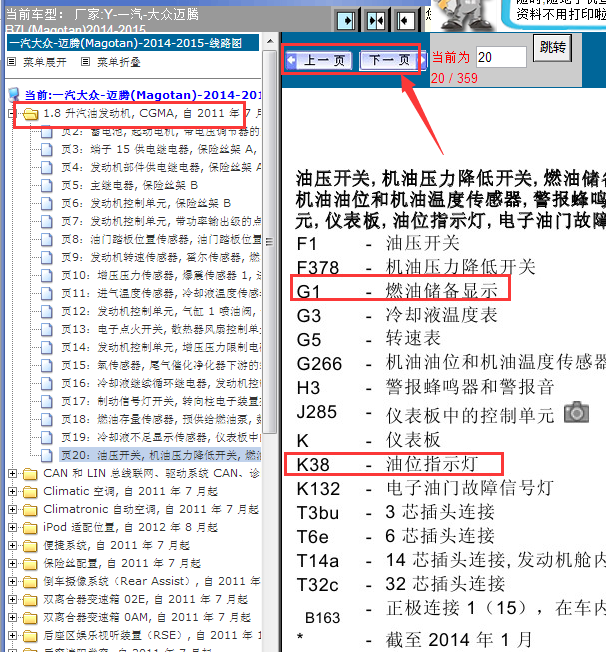Open the 当前:一汽大众-迈腾(Magotan) link
606x652 pixels.
point(142,95)
